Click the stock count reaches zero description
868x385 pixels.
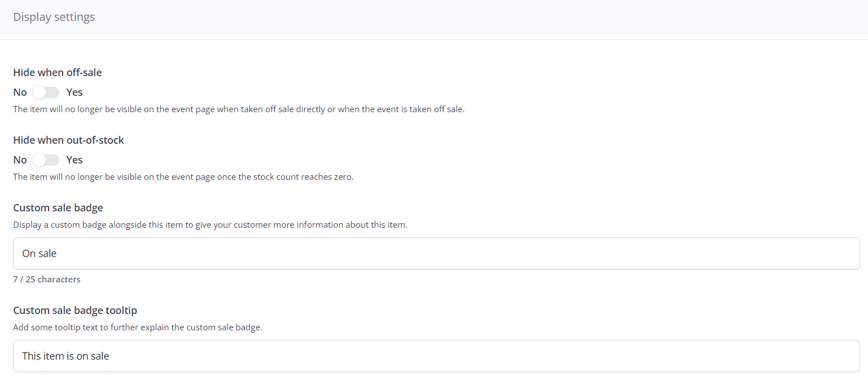pyautogui.click(x=183, y=177)
